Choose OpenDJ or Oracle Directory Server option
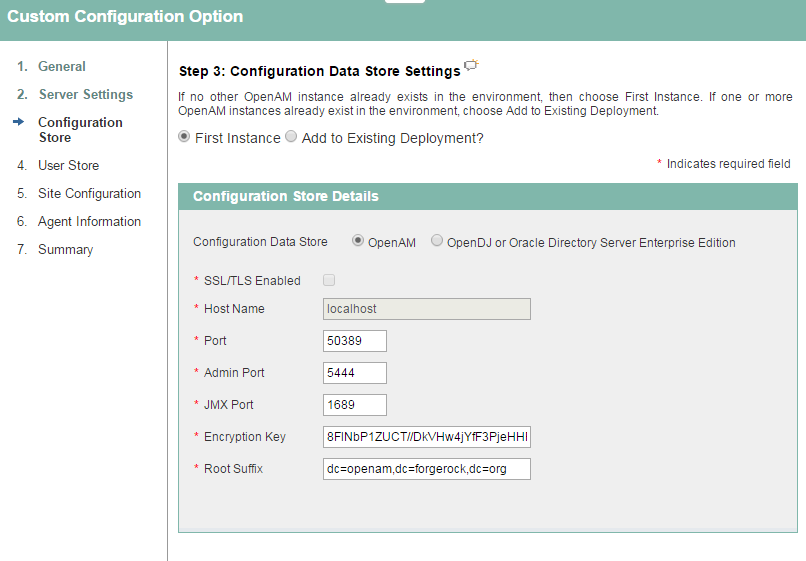This screenshot has width=806, height=561. (436, 240)
